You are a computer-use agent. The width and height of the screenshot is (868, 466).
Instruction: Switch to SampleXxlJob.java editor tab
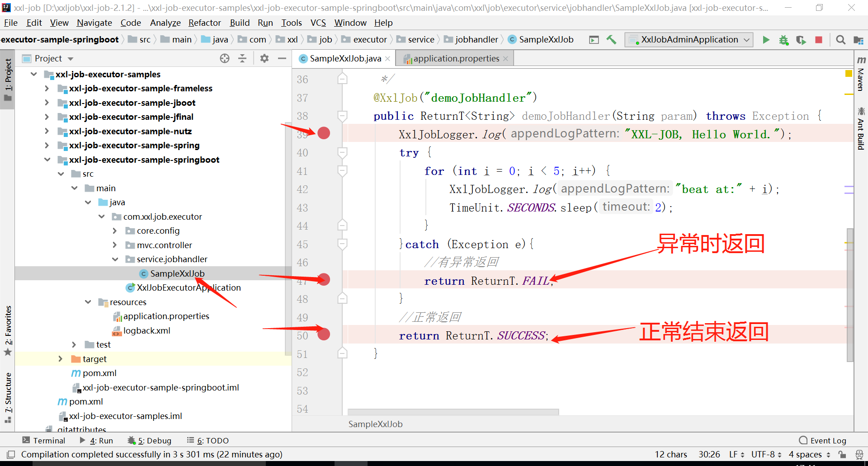click(x=344, y=59)
